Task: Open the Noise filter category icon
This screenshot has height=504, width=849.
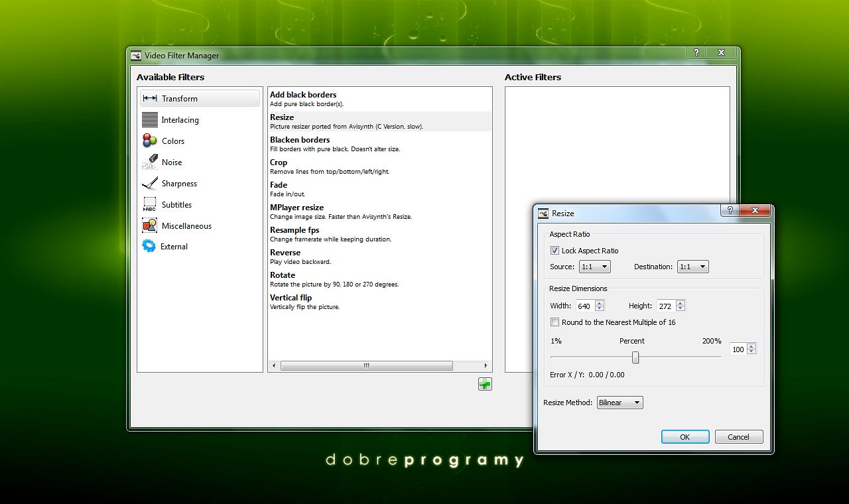Action: (150, 162)
